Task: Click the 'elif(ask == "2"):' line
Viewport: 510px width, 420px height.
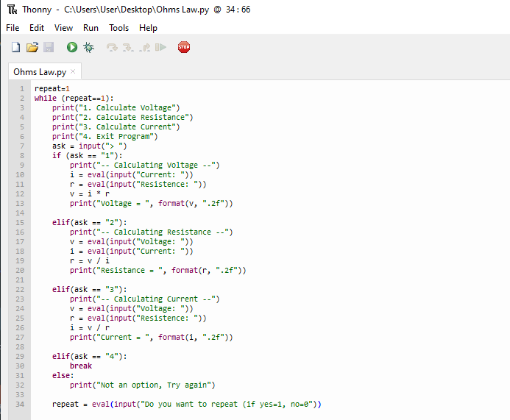Action: tap(90, 222)
